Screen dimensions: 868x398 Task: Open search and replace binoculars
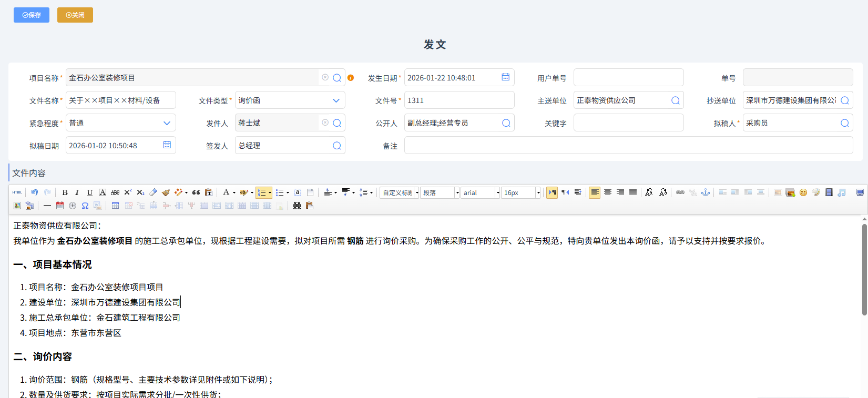(x=297, y=206)
